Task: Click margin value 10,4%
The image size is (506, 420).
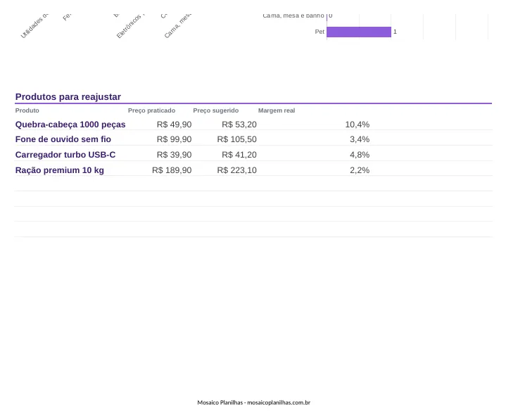Action: pos(358,125)
